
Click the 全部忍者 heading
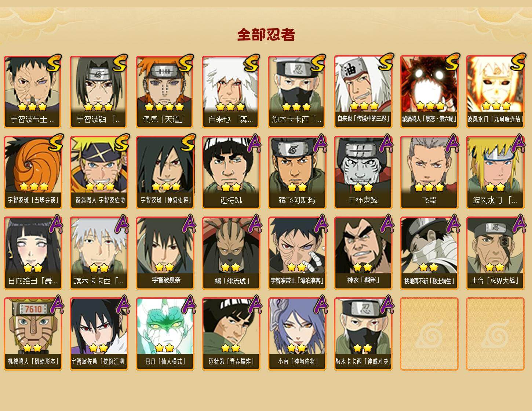pyautogui.click(x=266, y=34)
